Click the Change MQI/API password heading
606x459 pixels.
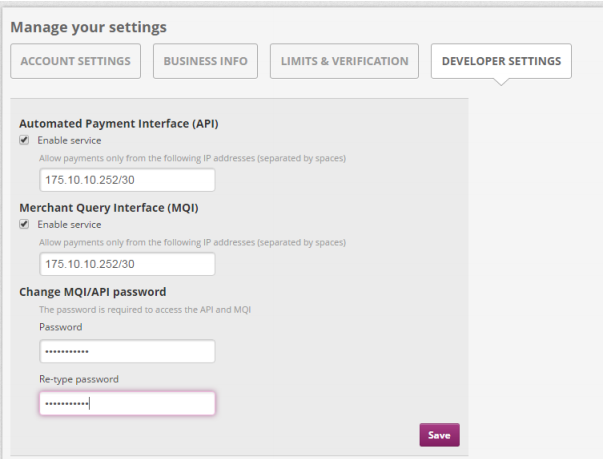93,292
